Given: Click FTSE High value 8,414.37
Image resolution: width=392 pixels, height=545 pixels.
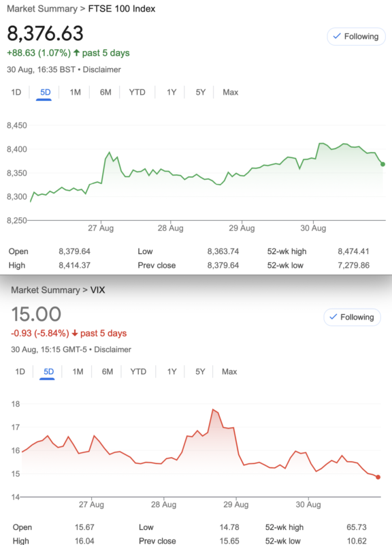Looking at the screenshot, I should [74, 265].
